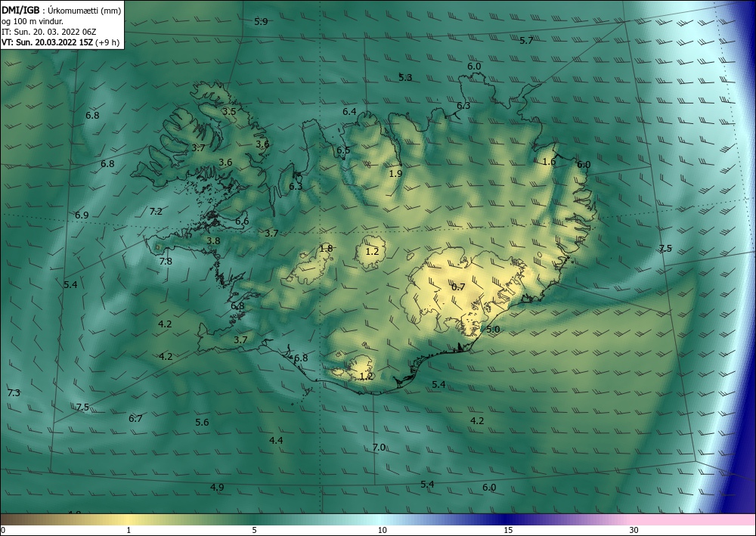Click the legend tick label 0

[x=3, y=531]
